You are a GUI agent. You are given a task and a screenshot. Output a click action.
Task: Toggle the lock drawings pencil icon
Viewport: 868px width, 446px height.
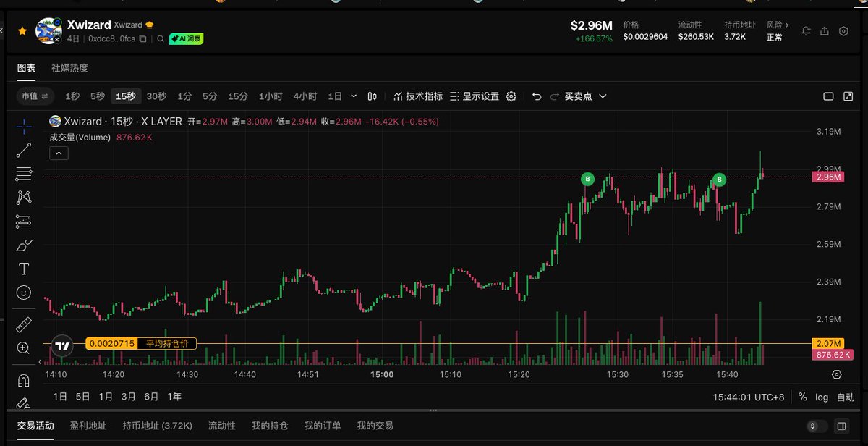(x=24, y=403)
